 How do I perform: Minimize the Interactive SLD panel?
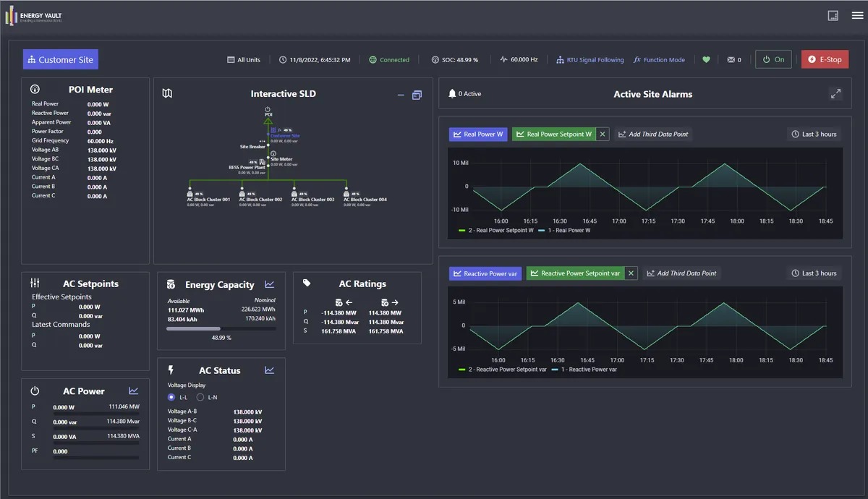coord(401,95)
